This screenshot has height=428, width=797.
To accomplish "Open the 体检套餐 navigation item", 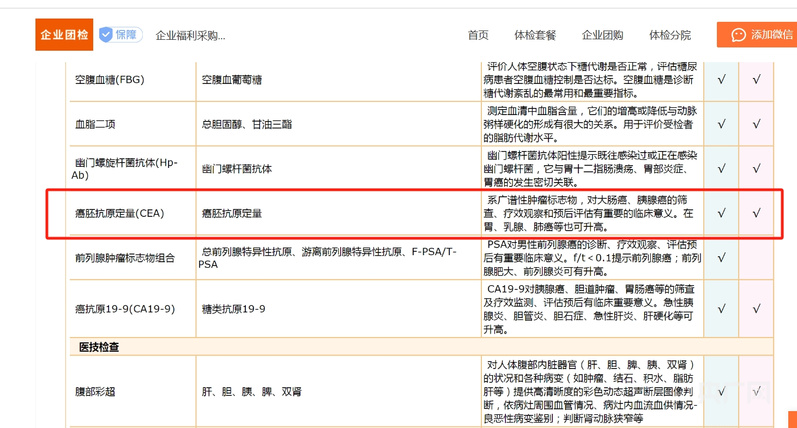I will click(x=535, y=35).
